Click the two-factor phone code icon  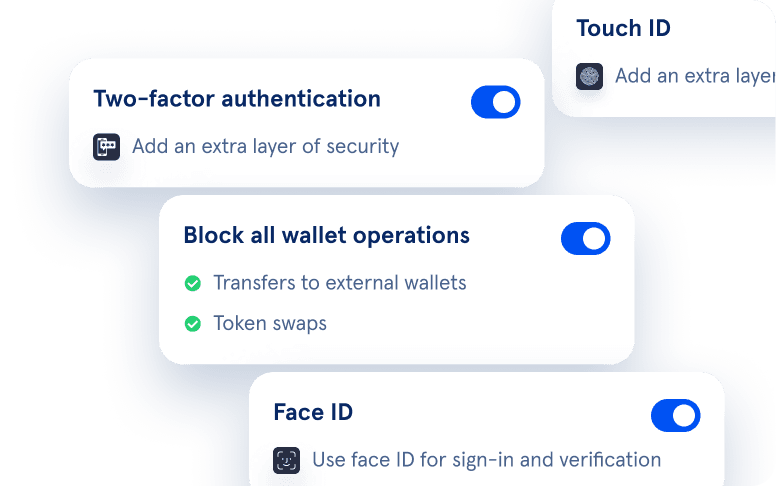tap(106, 147)
